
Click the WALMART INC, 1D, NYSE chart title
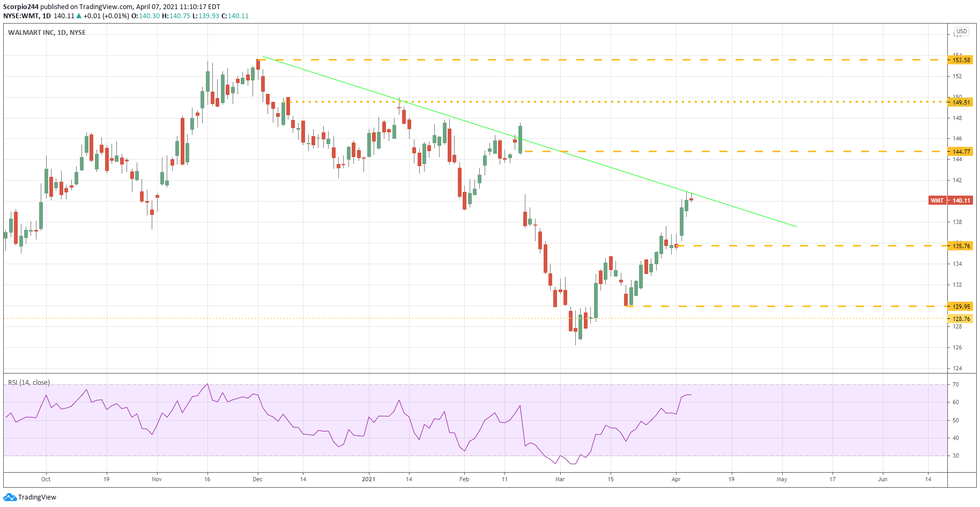point(47,33)
